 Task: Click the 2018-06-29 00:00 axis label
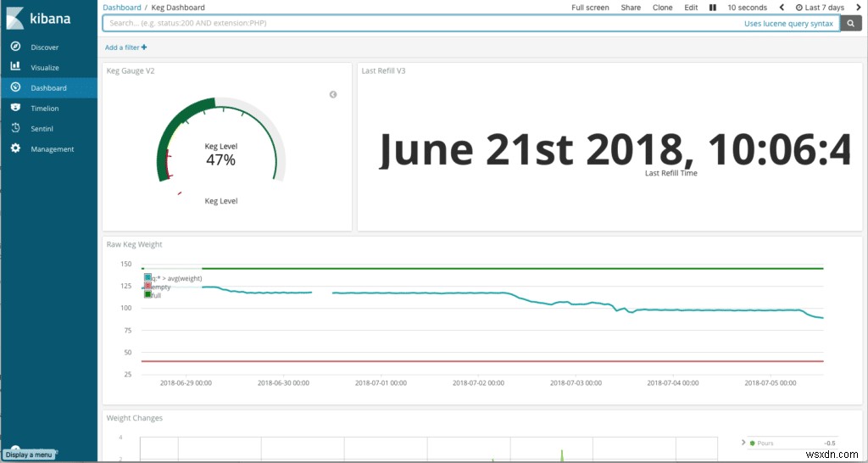[x=186, y=382]
